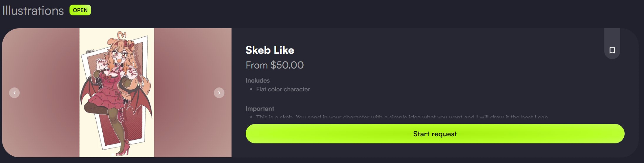Select the From $50.00 price text

point(274,65)
